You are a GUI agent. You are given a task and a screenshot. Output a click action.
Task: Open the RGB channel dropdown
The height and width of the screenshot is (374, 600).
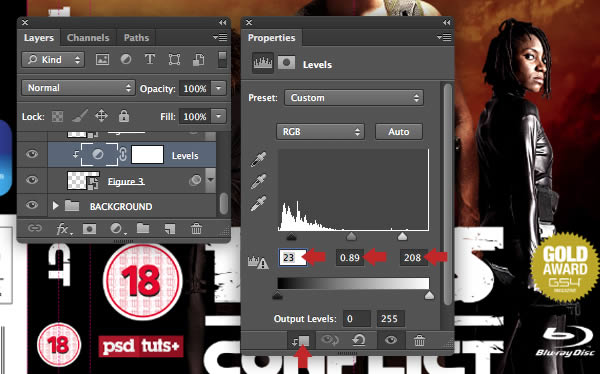tap(320, 132)
